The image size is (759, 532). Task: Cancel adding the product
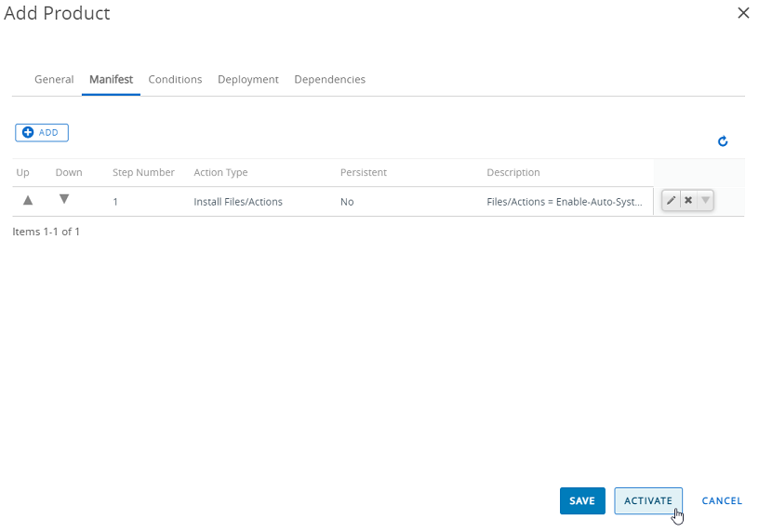(x=722, y=500)
